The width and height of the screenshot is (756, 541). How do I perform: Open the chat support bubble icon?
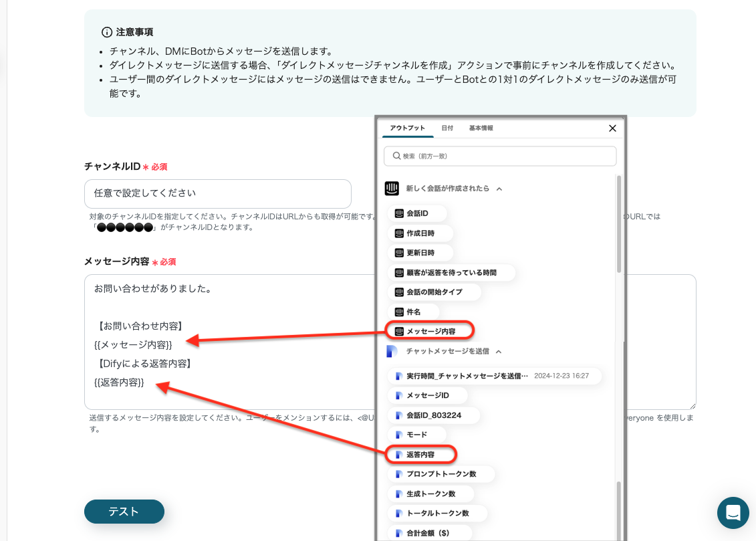click(x=733, y=512)
